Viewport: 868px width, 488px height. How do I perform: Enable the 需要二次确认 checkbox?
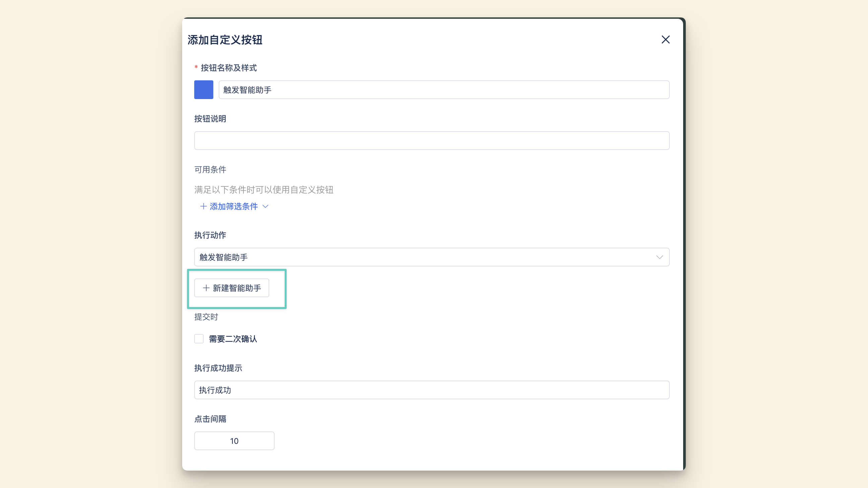pos(199,339)
